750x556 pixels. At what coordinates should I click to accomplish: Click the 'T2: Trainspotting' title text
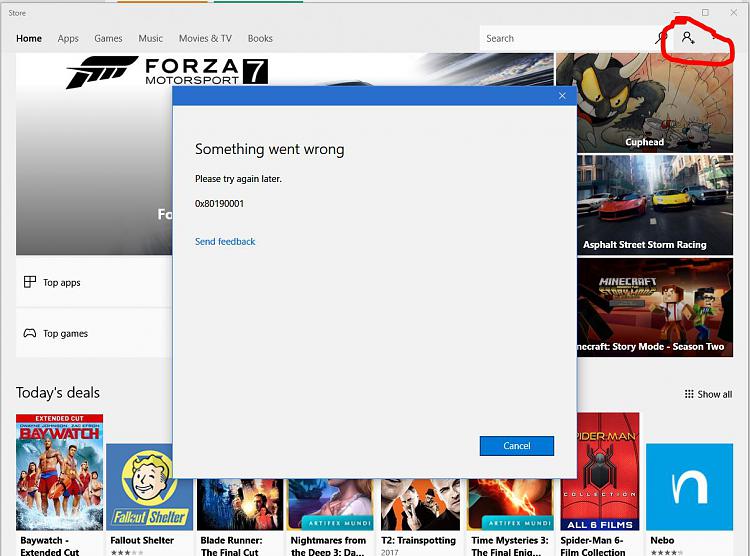click(419, 540)
